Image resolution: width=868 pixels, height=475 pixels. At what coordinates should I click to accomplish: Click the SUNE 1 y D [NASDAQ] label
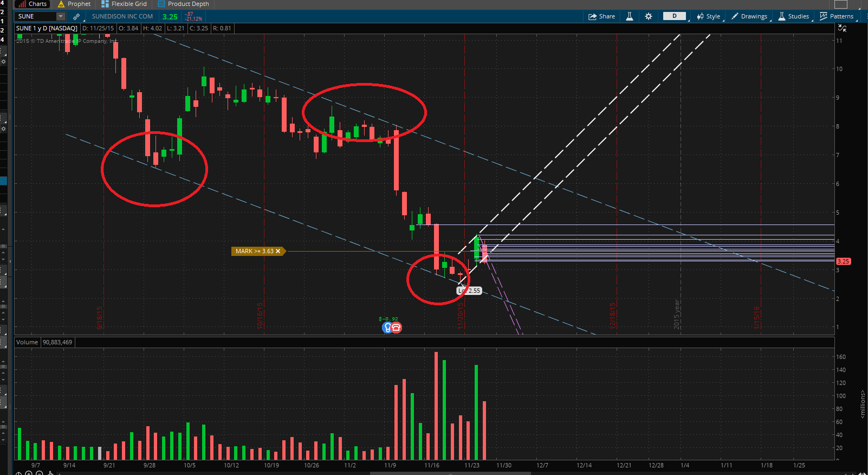click(47, 28)
